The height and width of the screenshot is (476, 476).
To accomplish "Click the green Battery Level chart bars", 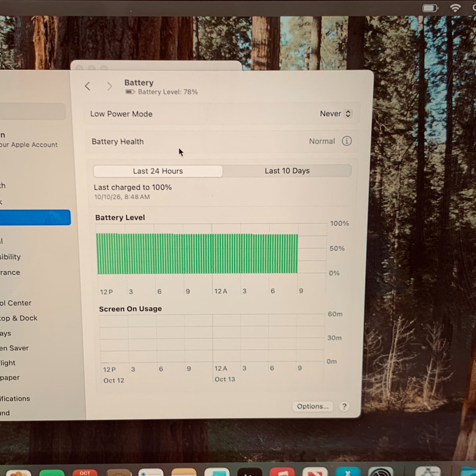I will [x=197, y=253].
